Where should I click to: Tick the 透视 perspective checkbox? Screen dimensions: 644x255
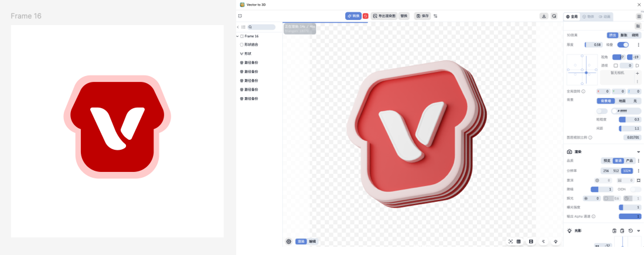click(616, 65)
